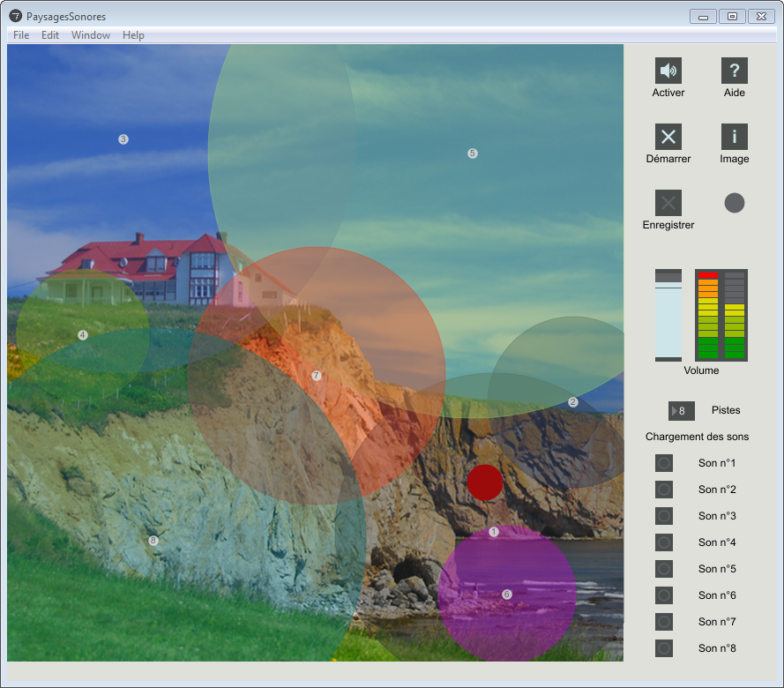Open the Window menu

pos(91,35)
